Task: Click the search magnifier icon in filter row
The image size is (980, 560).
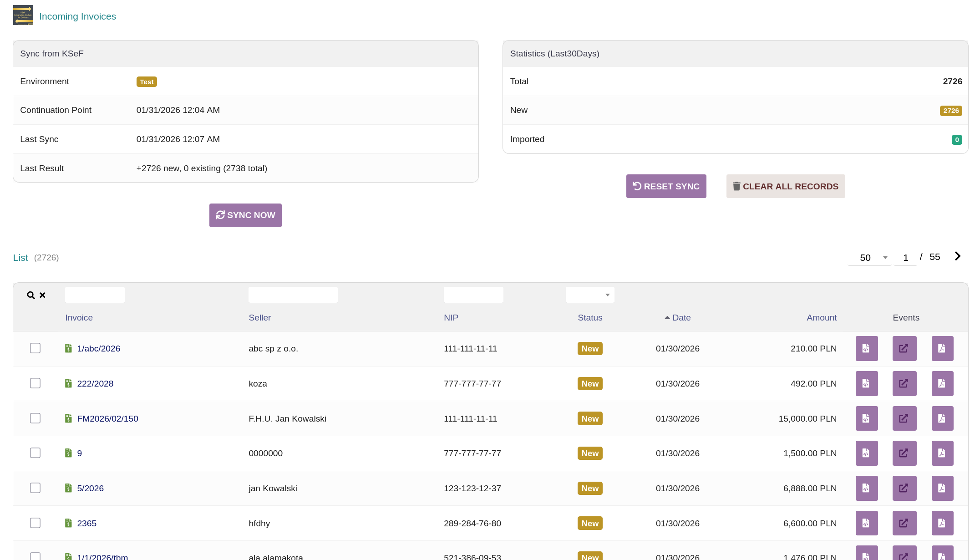Action: point(30,295)
